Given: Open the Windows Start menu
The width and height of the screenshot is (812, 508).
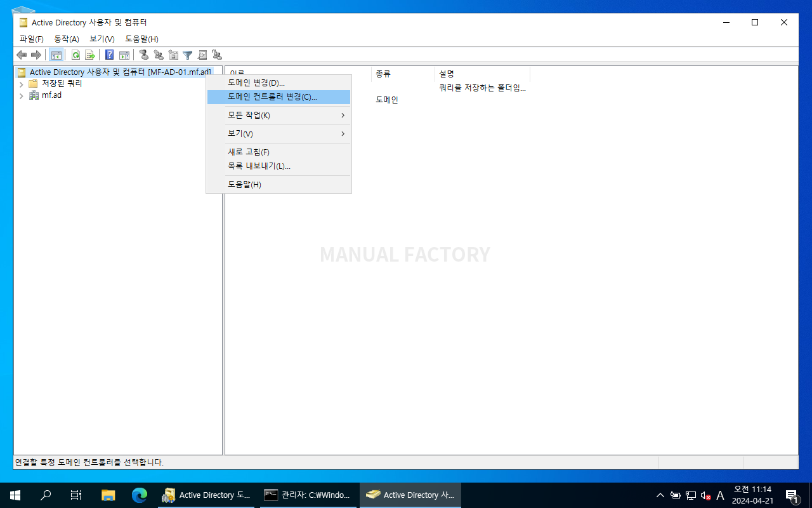Looking at the screenshot, I should tap(15, 495).
